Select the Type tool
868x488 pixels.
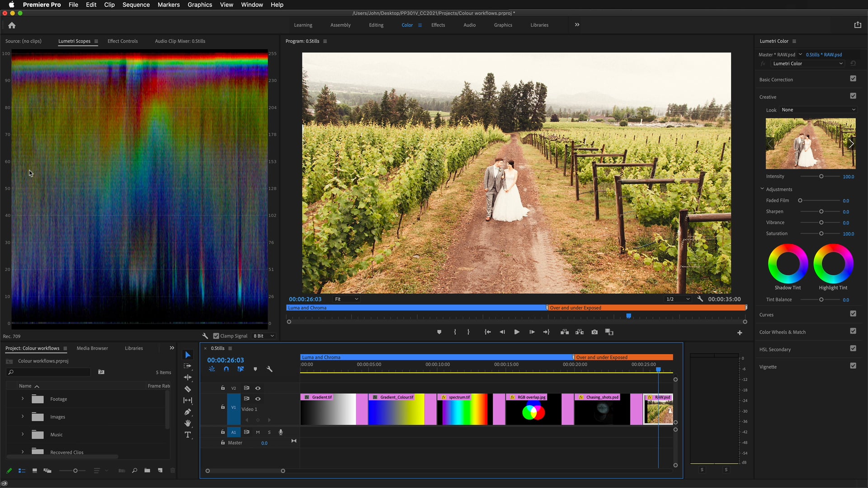click(188, 435)
